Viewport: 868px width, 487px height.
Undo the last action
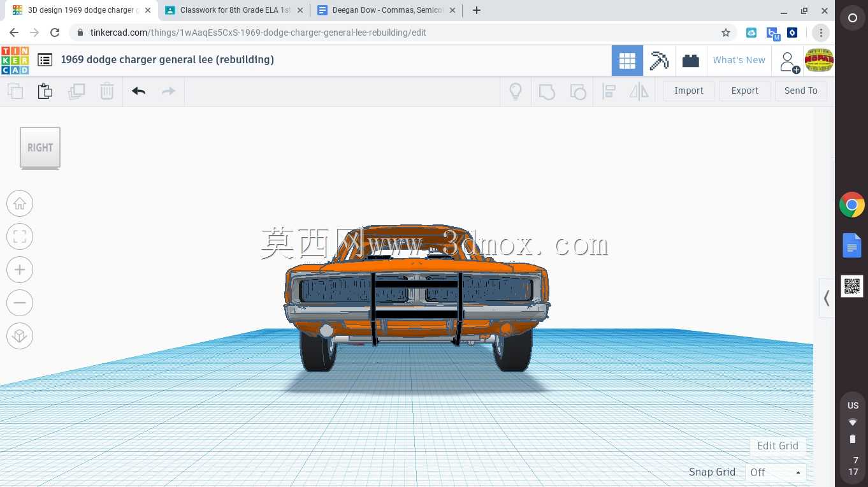[x=139, y=91]
